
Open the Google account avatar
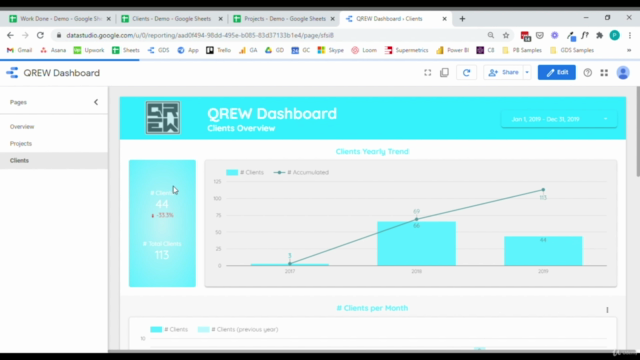coord(623,73)
